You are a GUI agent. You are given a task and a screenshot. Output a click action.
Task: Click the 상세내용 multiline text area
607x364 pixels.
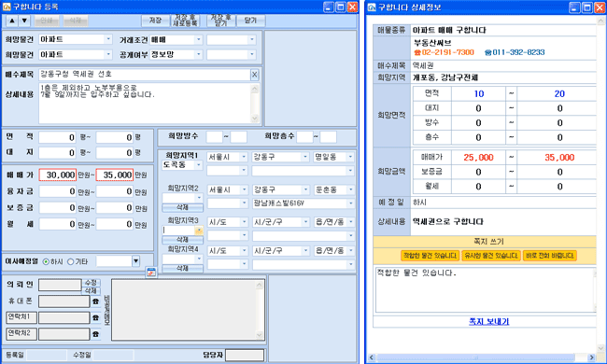145,104
